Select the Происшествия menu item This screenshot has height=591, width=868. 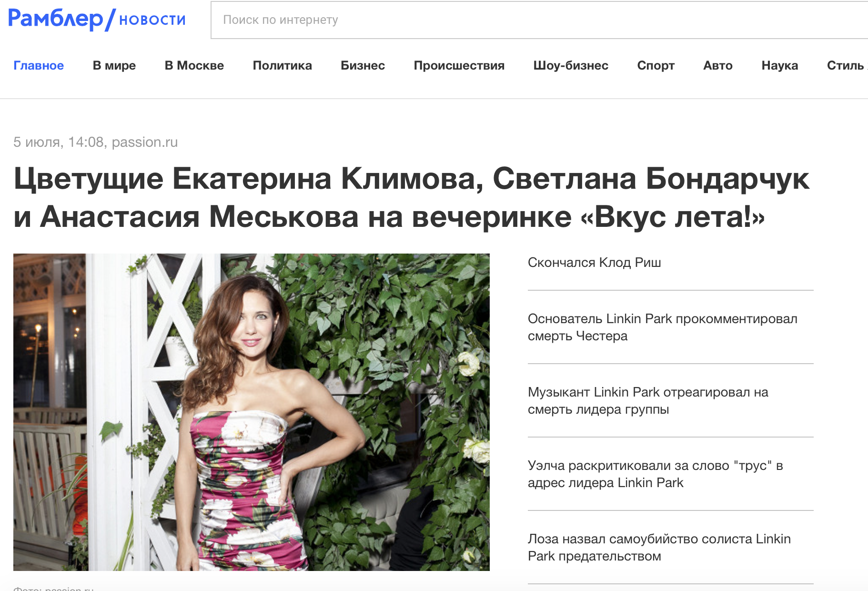(x=459, y=65)
